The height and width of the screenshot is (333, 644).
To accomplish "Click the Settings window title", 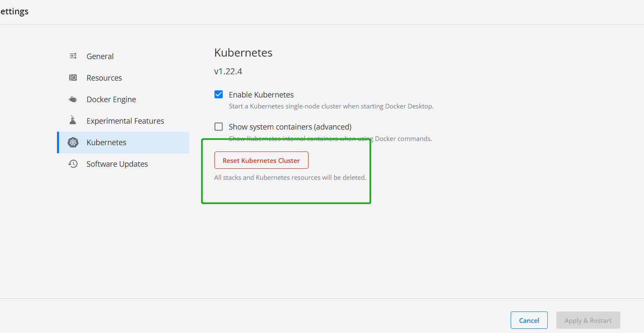I will click(x=14, y=11).
